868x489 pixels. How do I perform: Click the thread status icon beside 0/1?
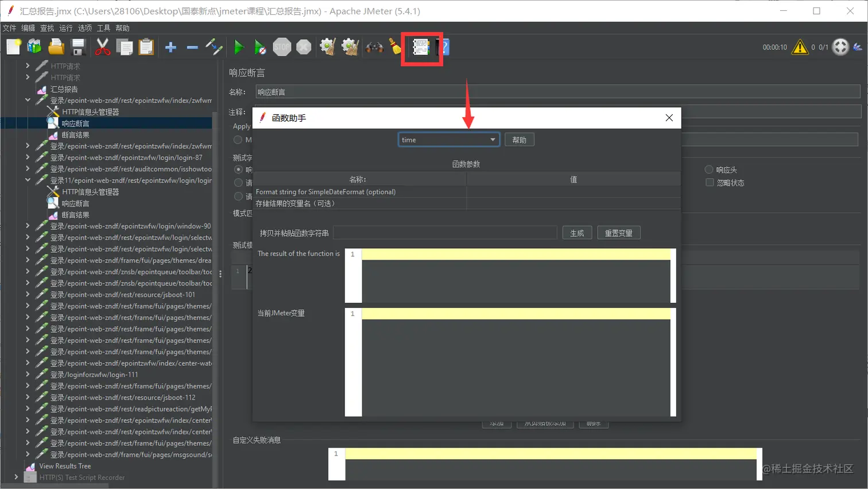point(840,47)
